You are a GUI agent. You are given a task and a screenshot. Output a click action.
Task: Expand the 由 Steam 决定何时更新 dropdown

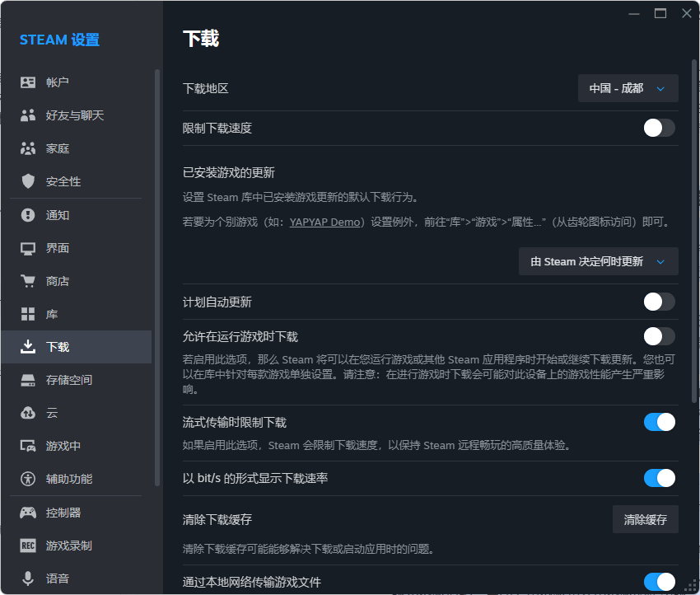(598, 261)
